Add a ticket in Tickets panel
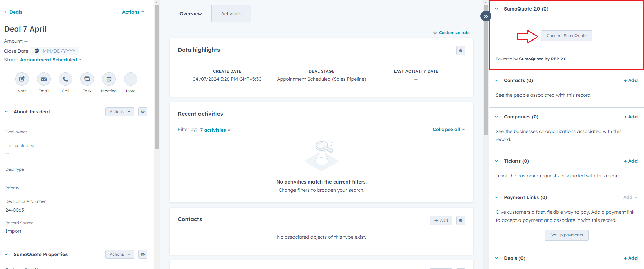Viewport: 644px width, 269px height. [x=631, y=161]
